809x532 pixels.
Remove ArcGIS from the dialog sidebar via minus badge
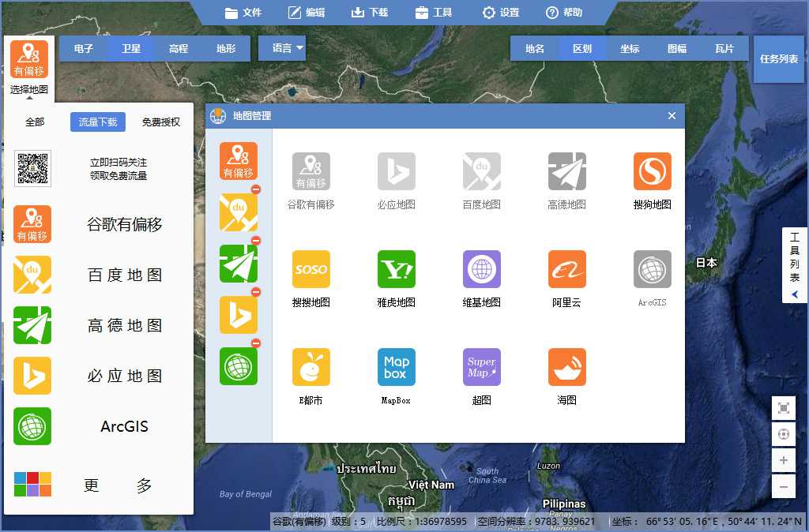(256, 343)
